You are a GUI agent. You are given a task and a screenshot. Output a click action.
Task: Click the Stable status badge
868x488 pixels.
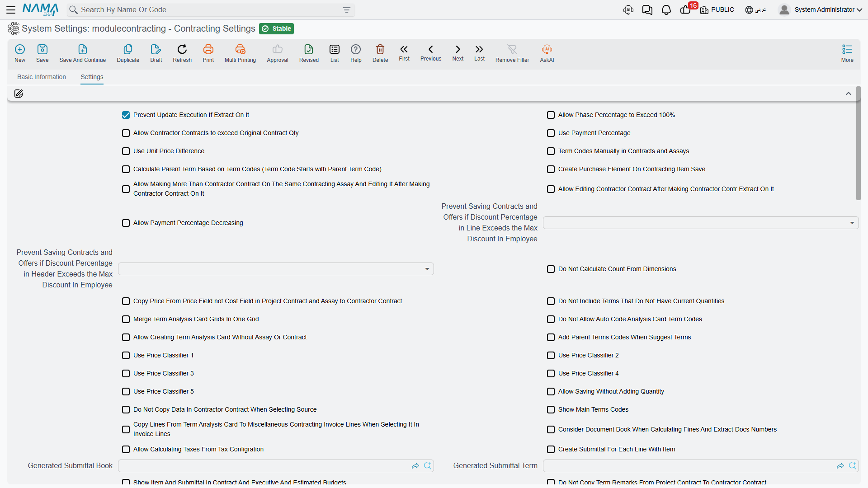[276, 29]
